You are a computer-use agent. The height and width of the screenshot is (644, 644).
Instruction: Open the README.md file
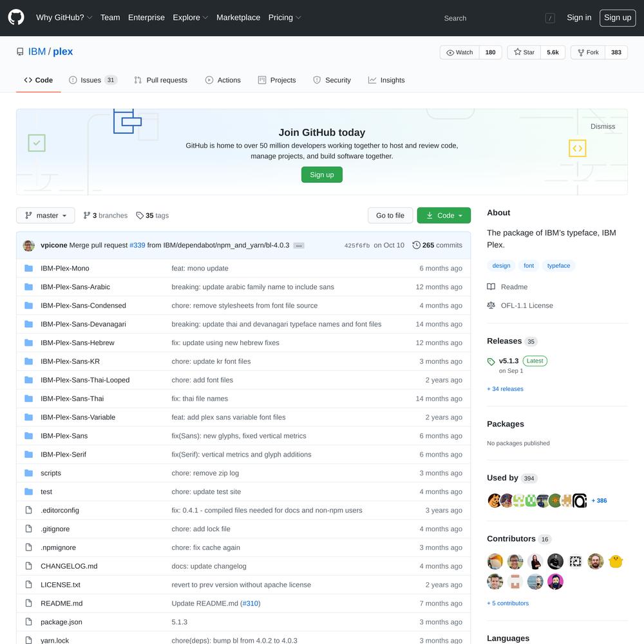coord(62,603)
